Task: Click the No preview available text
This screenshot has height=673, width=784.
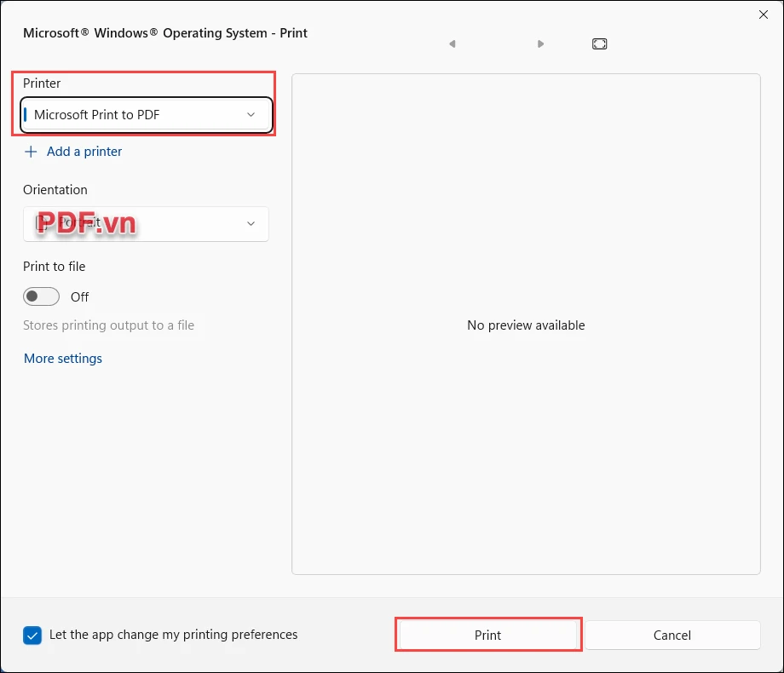Action: pyautogui.click(x=526, y=325)
